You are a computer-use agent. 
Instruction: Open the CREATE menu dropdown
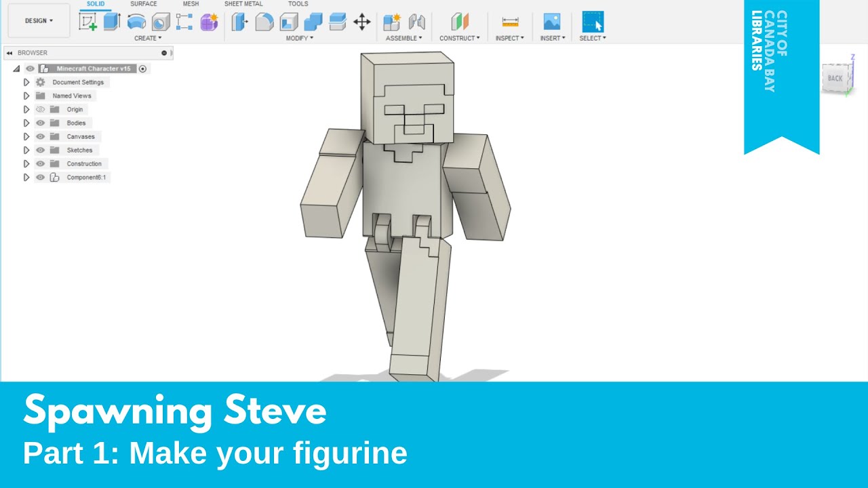[148, 38]
